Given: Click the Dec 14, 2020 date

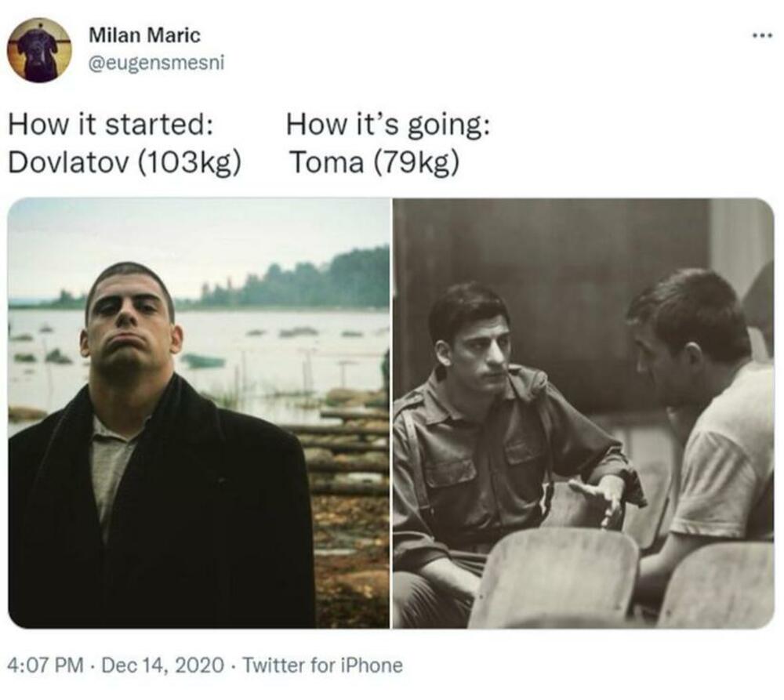Looking at the screenshot, I should click(x=165, y=666).
